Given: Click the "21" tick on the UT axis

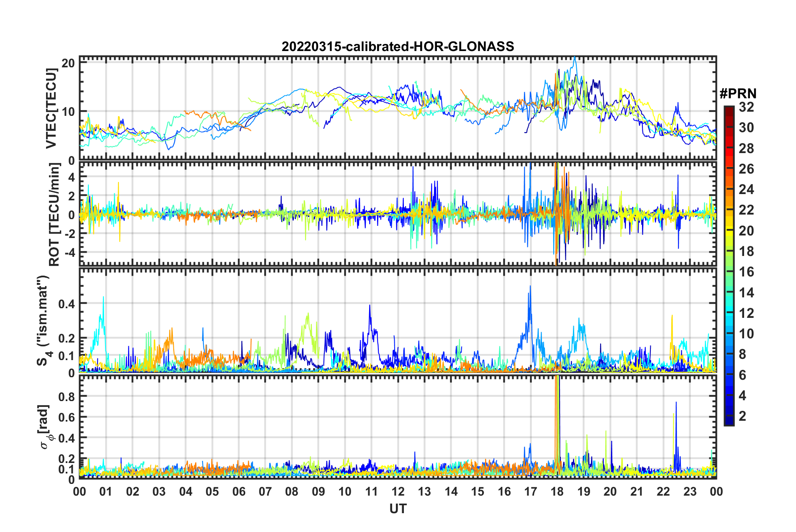Looking at the screenshot, I should (637, 491).
